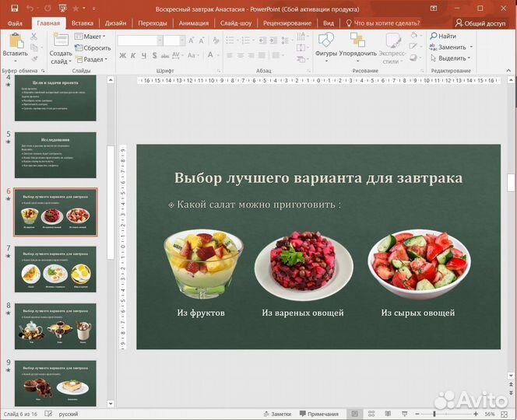
Task: Switch to the Вставка ribbon tab
Action: 82,23
